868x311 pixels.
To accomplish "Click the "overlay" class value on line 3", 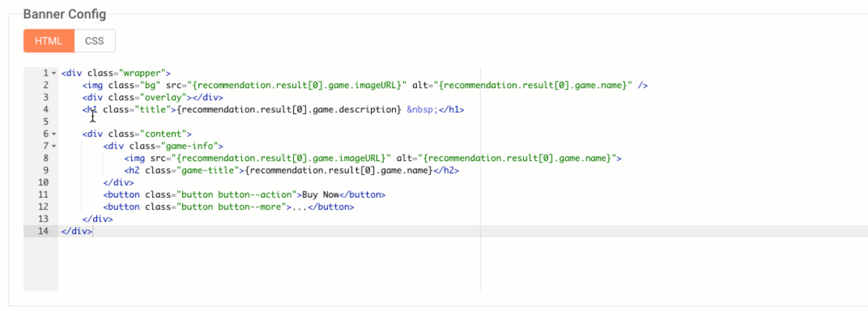I will pyautogui.click(x=163, y=98).
